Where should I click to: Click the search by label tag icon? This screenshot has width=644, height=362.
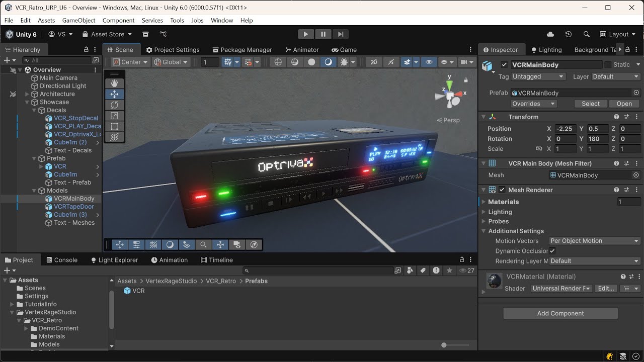pyautogui.click(x=423, y=270)
